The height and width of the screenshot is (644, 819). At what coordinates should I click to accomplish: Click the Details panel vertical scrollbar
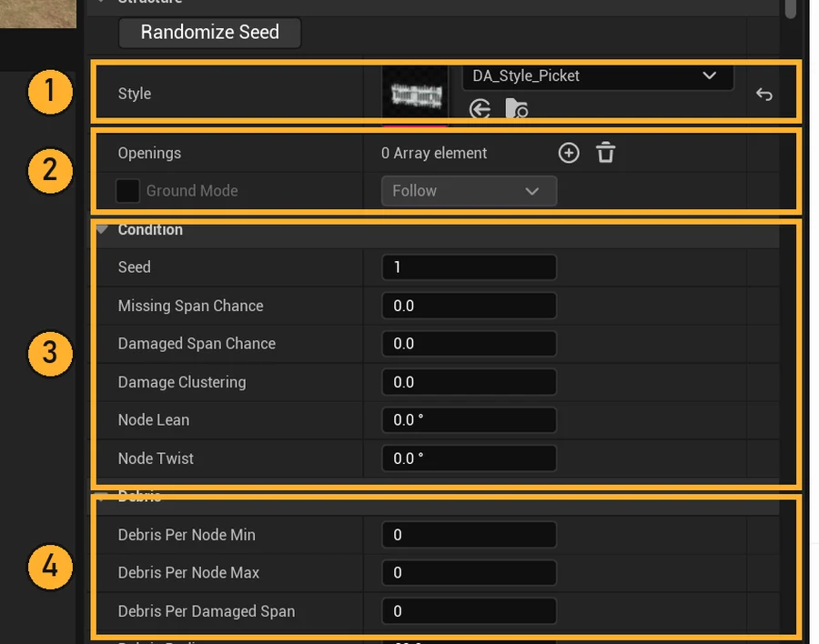(791, 8)
